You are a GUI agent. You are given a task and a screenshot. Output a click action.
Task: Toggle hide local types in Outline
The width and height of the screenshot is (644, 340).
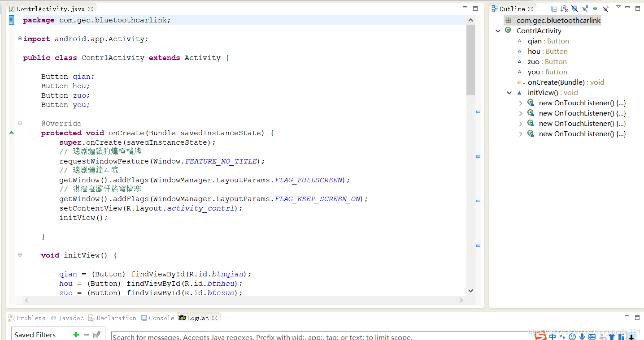605,9
